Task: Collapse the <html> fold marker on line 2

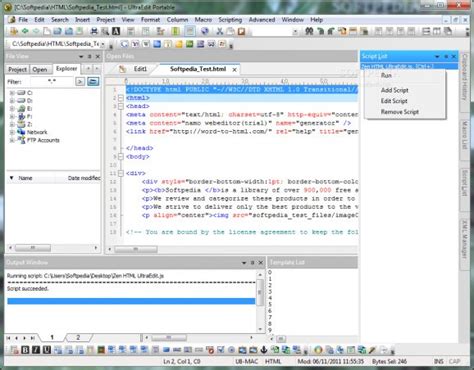Action: (x=121, y=98)
